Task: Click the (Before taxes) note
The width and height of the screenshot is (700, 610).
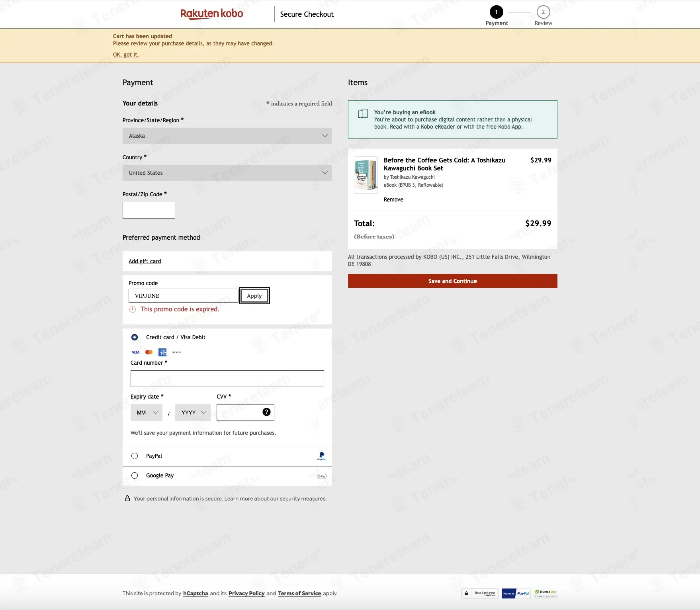Action: pos(374,237)
